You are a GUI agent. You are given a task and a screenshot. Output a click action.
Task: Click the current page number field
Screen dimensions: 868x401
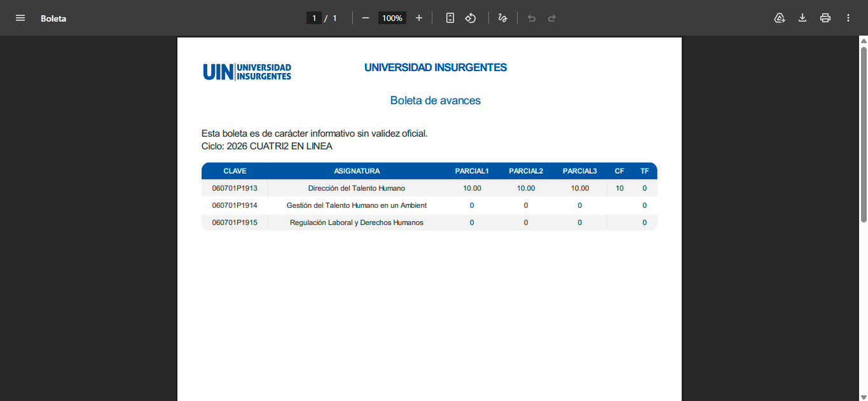313,18
